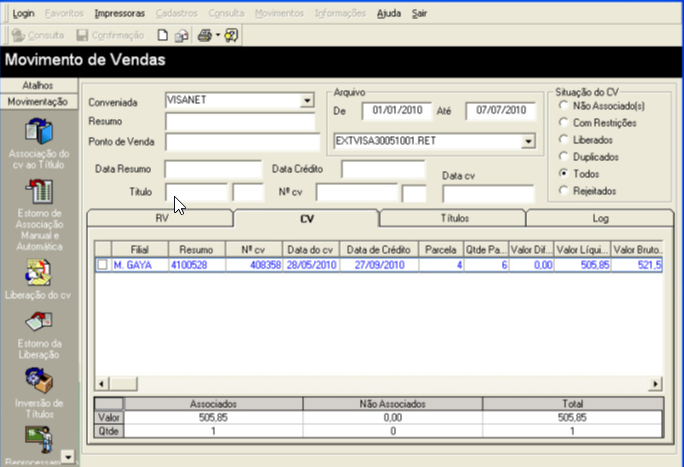Screen dimensions: 684x467
Task: Click the Atalhos sidebar button
Action: tap(39, 85)
